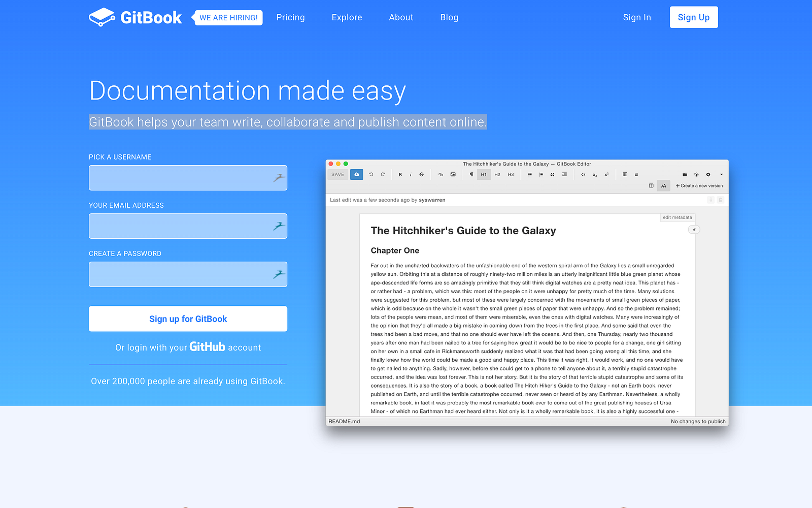Apply the H3 heading style

pos(511,175)
